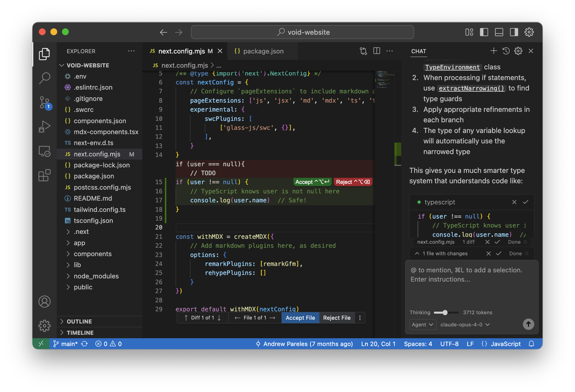Click the Accept File button
Screen dimensions: 575x392
tap(300, 318)
